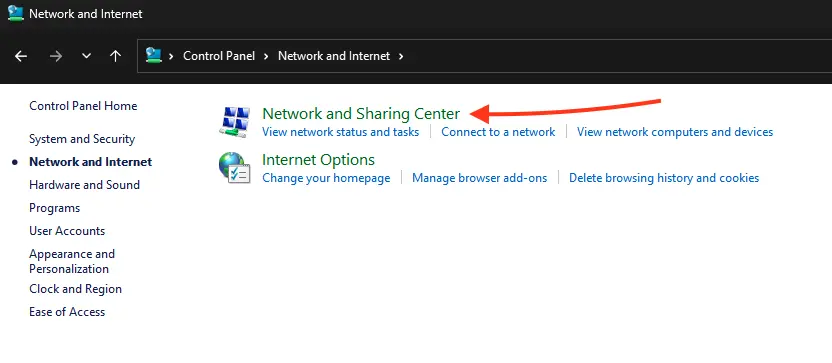Open View network computers and devices

675,132
